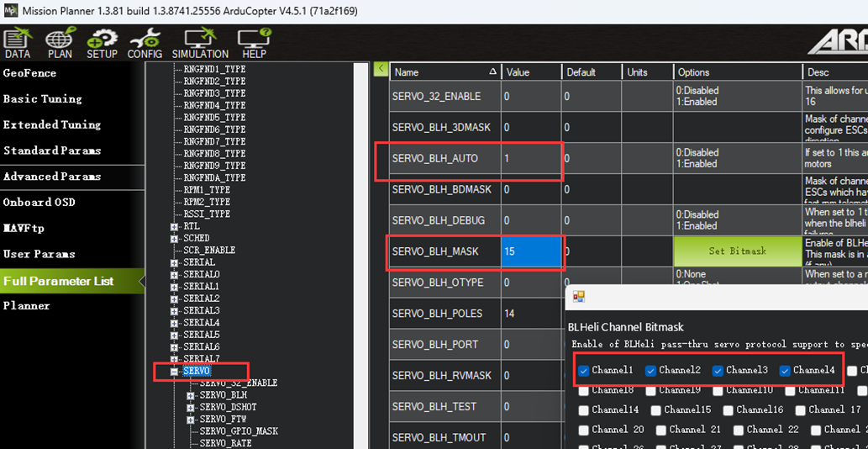Expand the SERIAL0 tree node
This screenshot has height=449, width=868.
coord(175,275)
